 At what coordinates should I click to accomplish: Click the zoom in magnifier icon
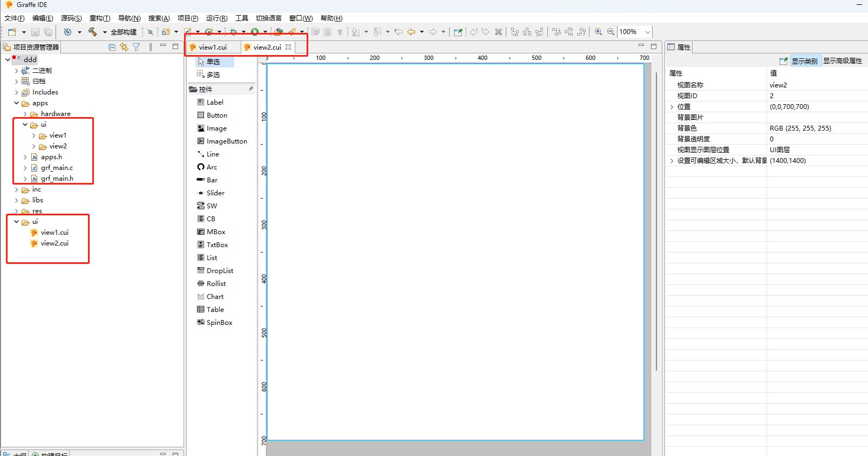pos(598,32)
